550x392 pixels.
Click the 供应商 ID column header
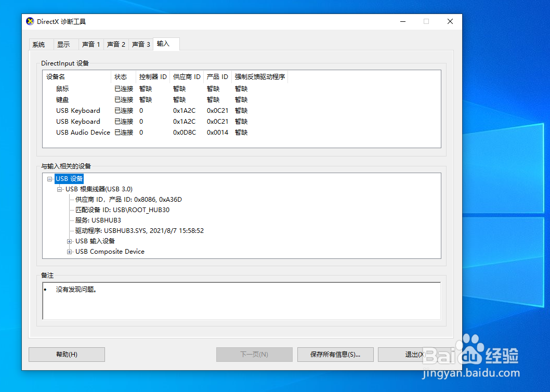tap(187, 77)
